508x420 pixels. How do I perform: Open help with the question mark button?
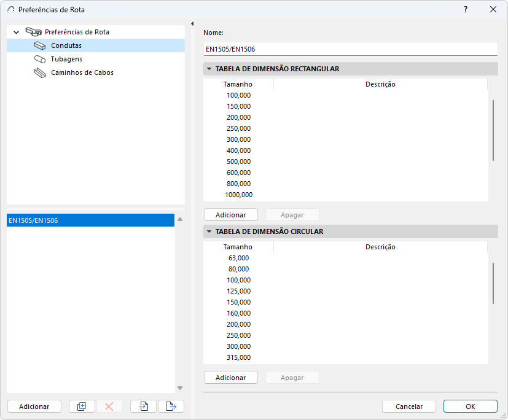pyautogui.click(x=466, y=9)
